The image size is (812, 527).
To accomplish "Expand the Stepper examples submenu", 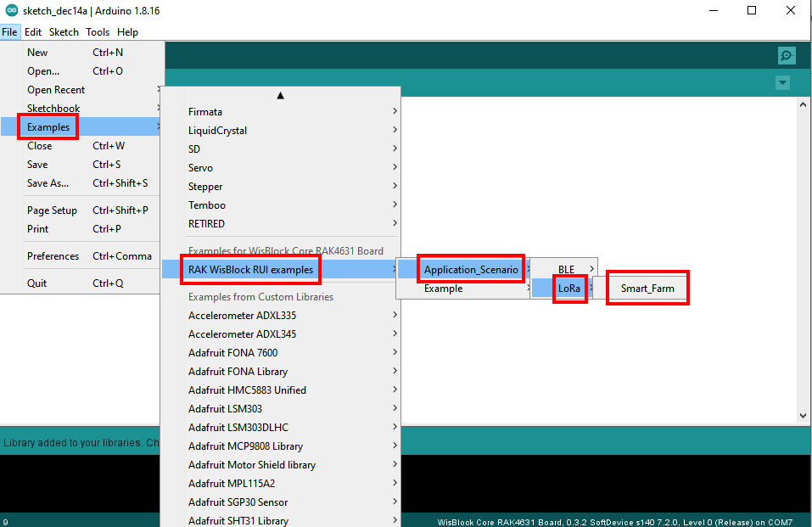I will [280, 186].
